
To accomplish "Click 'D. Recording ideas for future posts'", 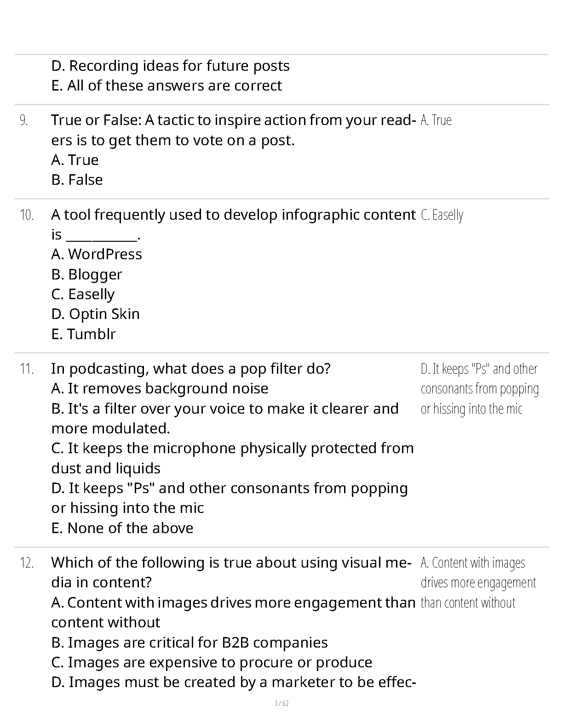I will [171, 66].
